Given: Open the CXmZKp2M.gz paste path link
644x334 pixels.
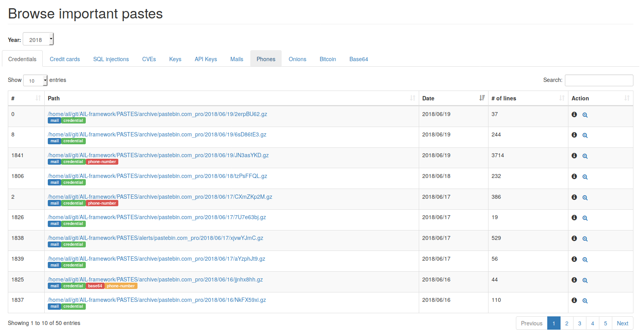Looking at the screenshot, I should 160,197.
